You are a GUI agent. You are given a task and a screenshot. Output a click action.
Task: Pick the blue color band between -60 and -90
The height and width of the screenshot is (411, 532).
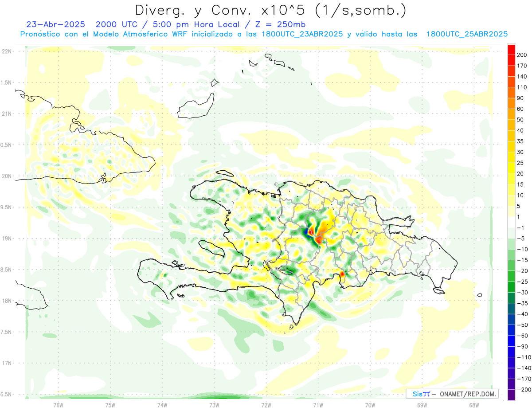[512, 341]
